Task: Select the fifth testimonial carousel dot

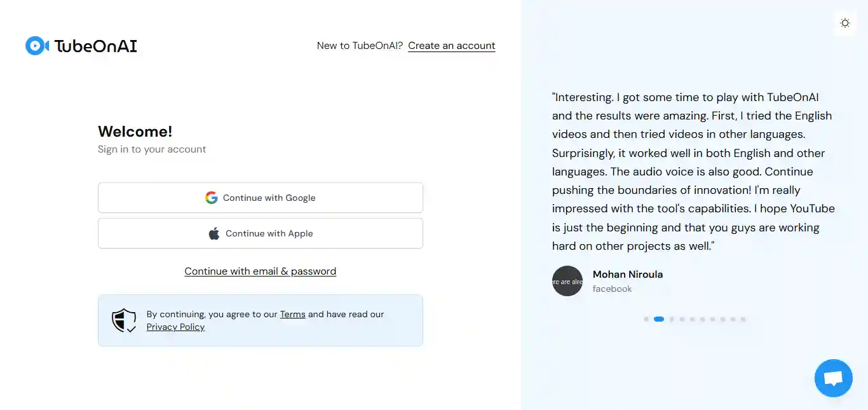Action: tap(692, 319)
